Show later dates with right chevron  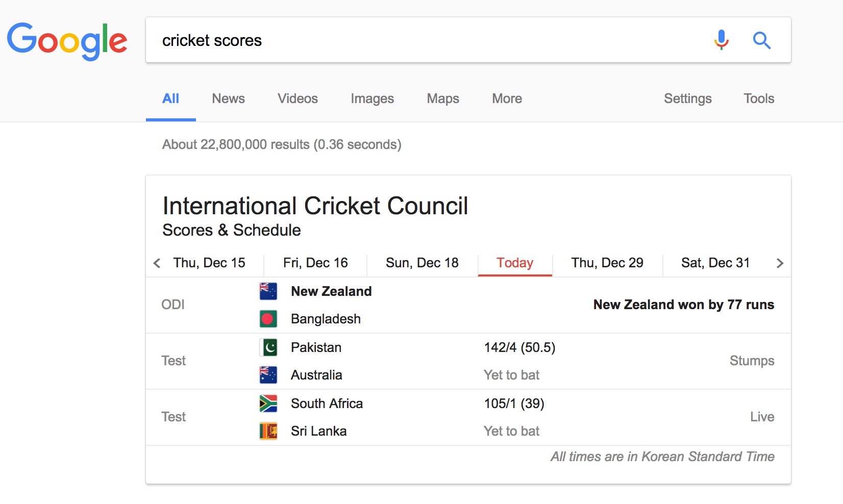tap(780, 263)
